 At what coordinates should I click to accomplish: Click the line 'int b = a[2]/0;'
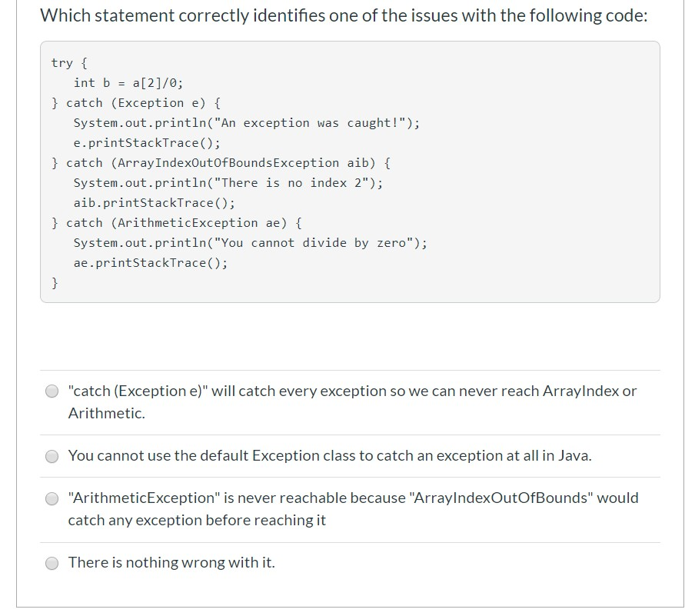click(131, 82)
